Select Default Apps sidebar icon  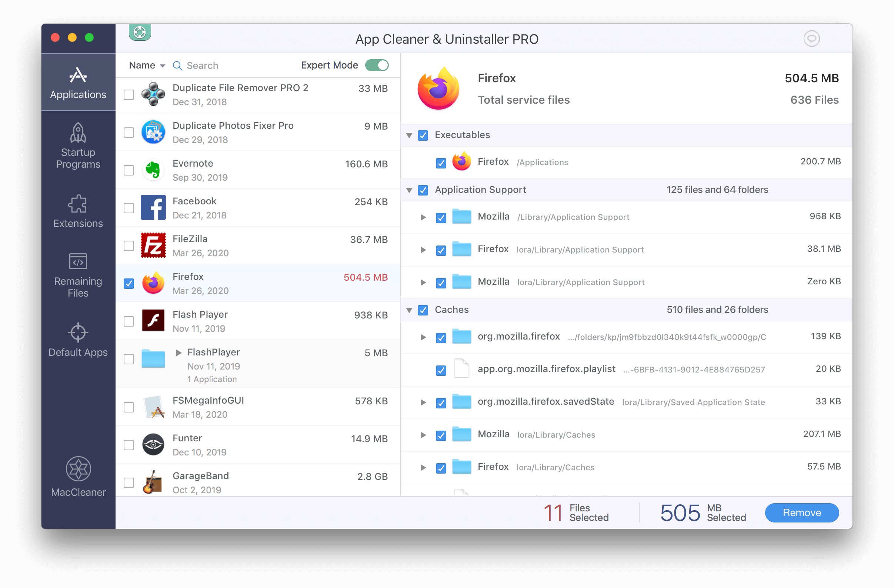coord(77,332)
